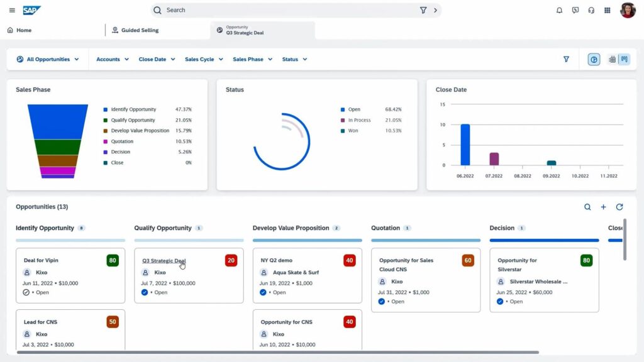This screenshot has width=644, height=362.
Task: Open the filter funnel icon
Action: click(566, 58)
